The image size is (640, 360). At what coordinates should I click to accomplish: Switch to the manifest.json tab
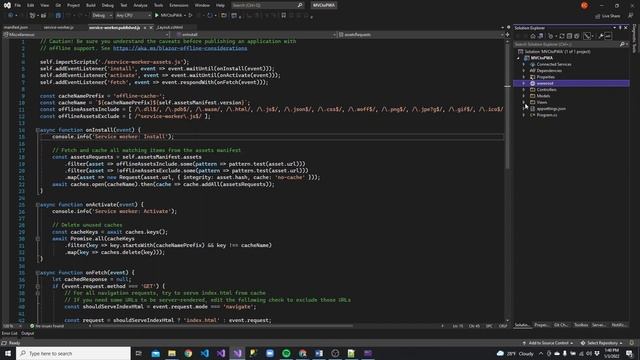coord(16,27)
